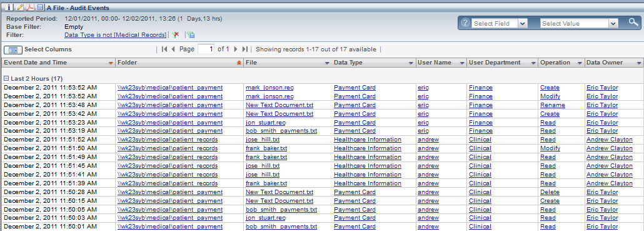Go to the next page
Image resolution: width=644 pixels, height=231 pixels.
pyautogui.click(x=236, y=49)
